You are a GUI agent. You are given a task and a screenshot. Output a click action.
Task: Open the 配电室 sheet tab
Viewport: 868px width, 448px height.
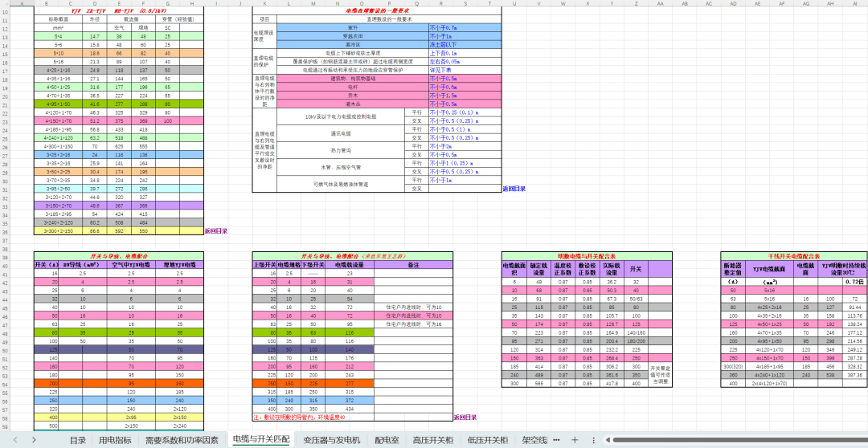(x=387, y=440)
